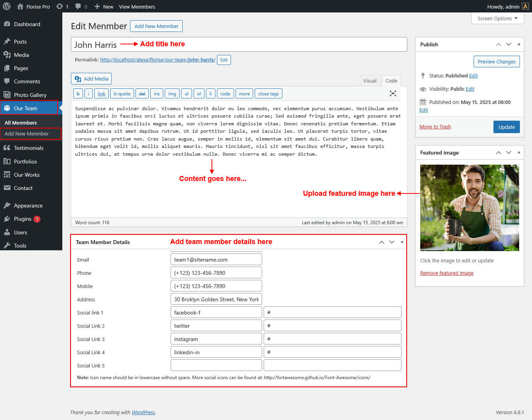
Task: Click into the Social Link 5 icon name field
Action: point(216,365)
